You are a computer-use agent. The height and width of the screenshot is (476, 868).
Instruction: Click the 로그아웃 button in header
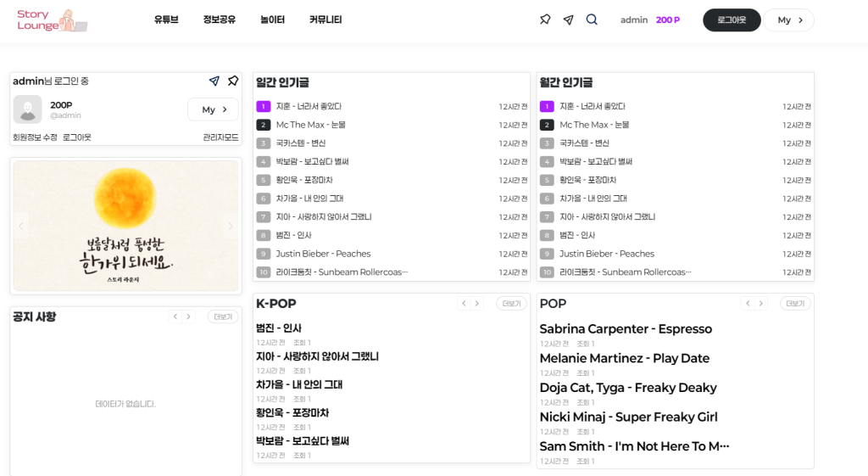pyautogui.click(x=732, y=20)
